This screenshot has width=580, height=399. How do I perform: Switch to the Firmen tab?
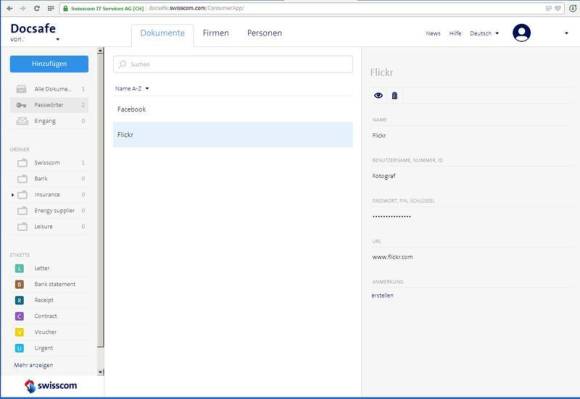click(x=216, y=33)
